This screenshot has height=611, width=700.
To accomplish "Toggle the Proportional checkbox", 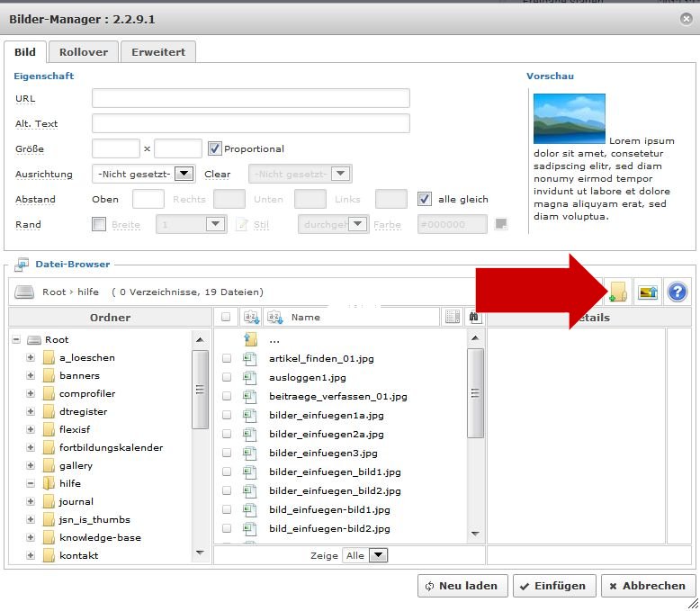I will [x=214, y=148].
